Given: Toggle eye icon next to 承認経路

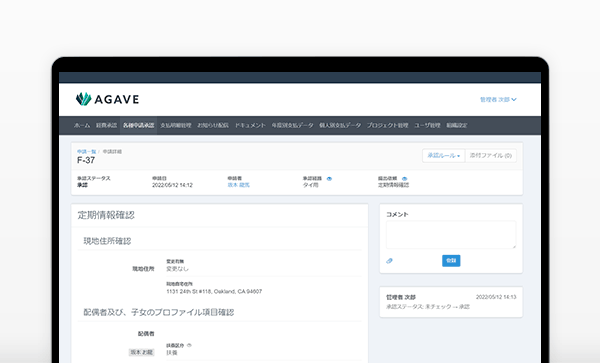Looking at the screenshot, I should pyautogui.click(x=329, y=179).
